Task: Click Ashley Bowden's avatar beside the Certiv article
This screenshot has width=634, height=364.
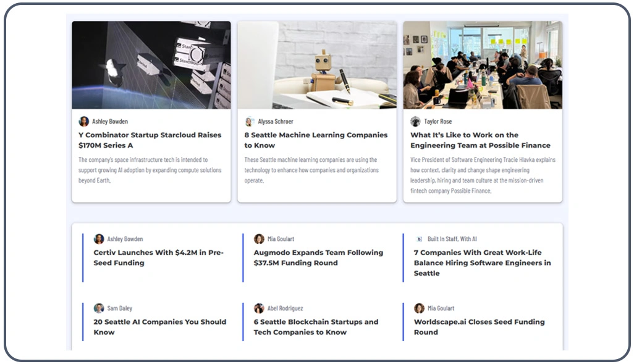Action: point(99,239)
